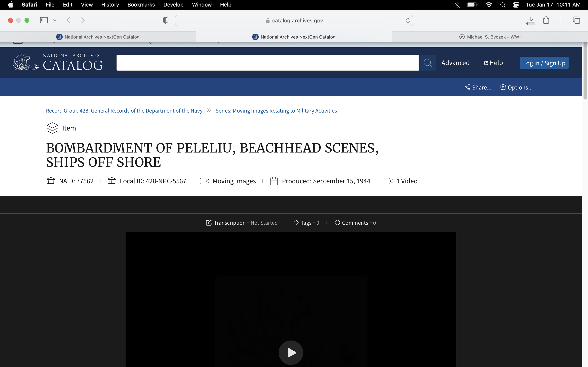Switch to Michael S. Byczek - WWII tab

[x=490, y=37]
